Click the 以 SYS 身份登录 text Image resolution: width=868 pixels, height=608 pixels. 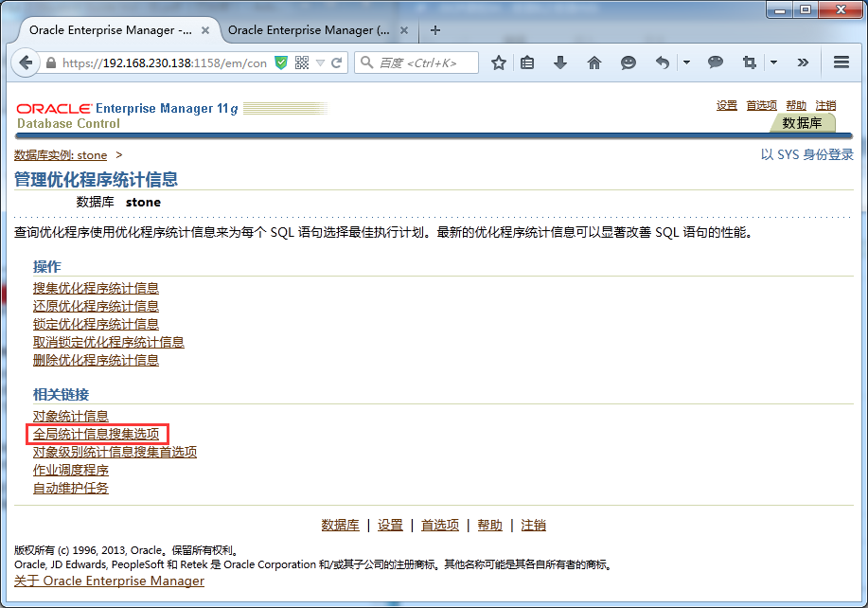tap(807, 155)
